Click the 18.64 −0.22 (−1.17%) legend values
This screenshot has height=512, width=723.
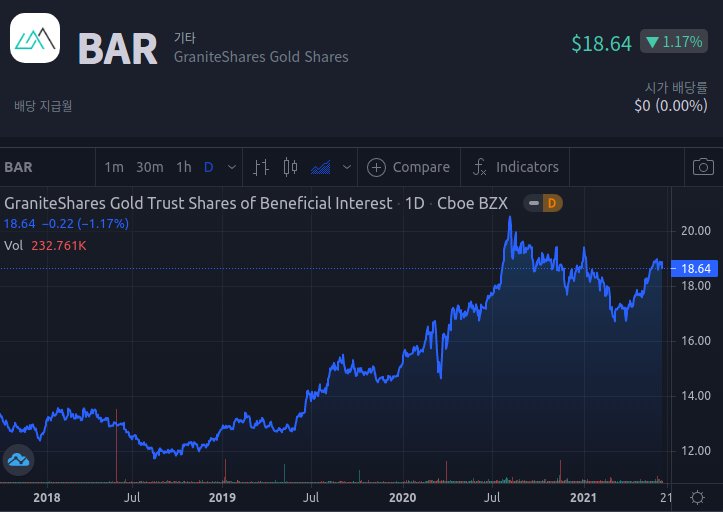click(x=66, y=224)
